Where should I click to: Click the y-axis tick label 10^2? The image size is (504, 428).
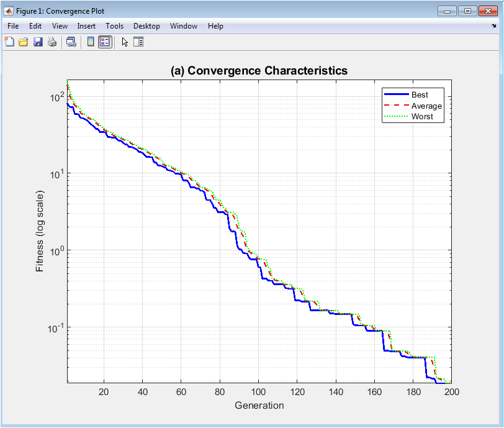click(x=57, y=97)
